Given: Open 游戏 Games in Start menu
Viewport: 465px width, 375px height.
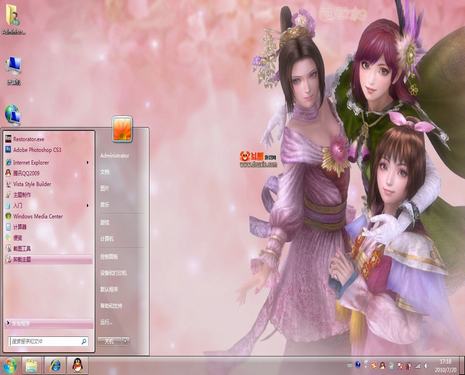Looking at the screenshot, I should click(x=105, y=222).
